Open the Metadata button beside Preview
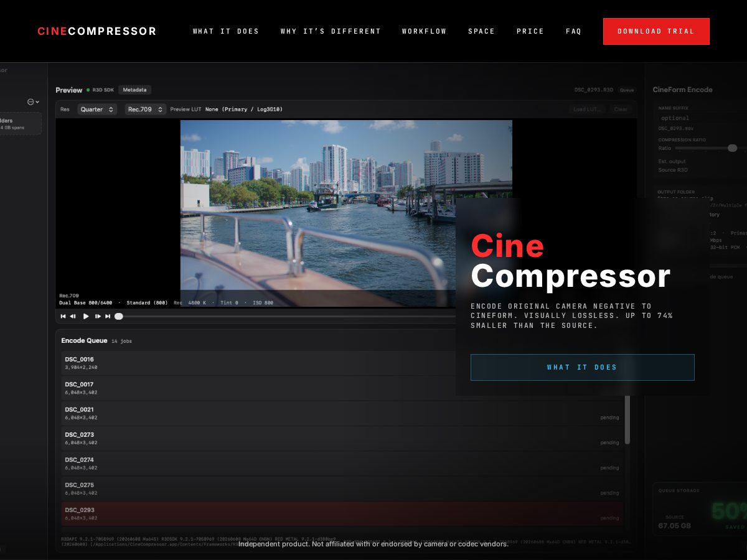 [x=134, y=90]
